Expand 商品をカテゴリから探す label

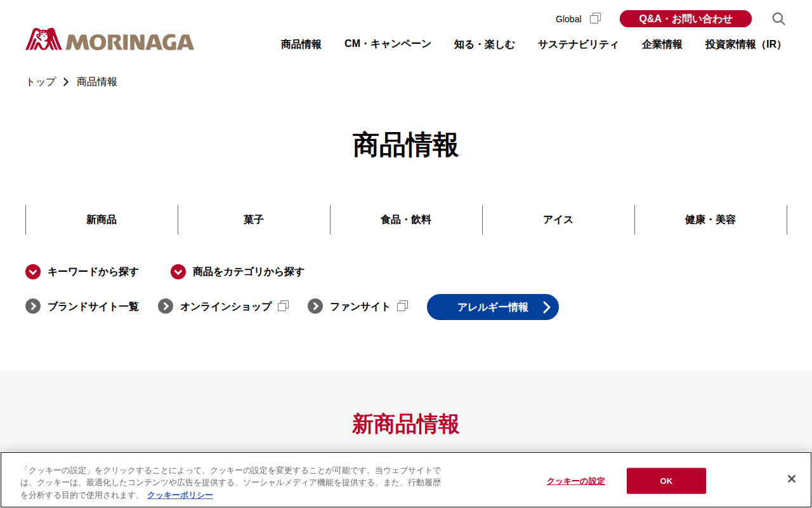point(249,272)
